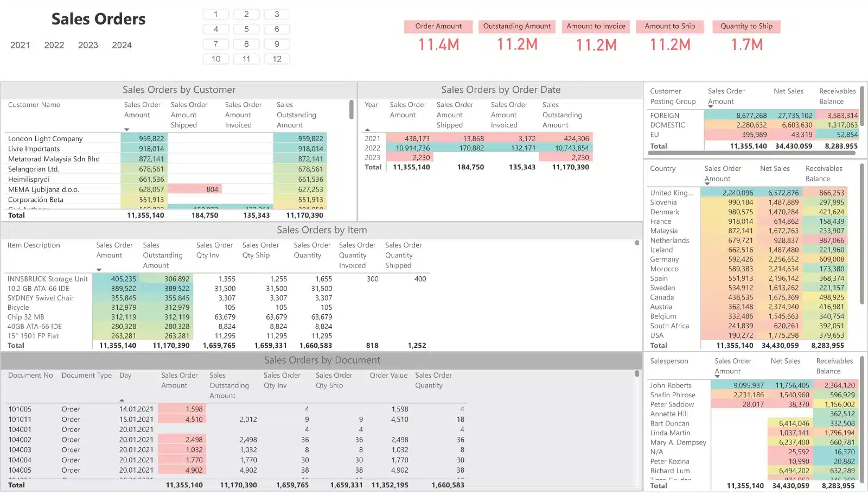Select year 2021 in the year slicer
Screen dimensions: 868x495
coord(20,45)
